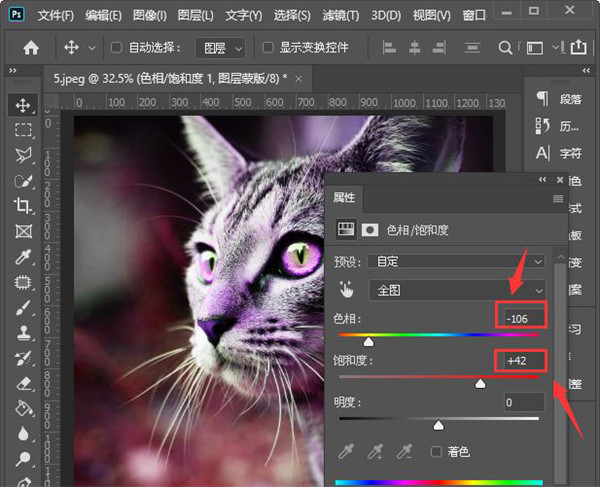
Task: Select the Quick Selection tool
Action: click(23, 181)
